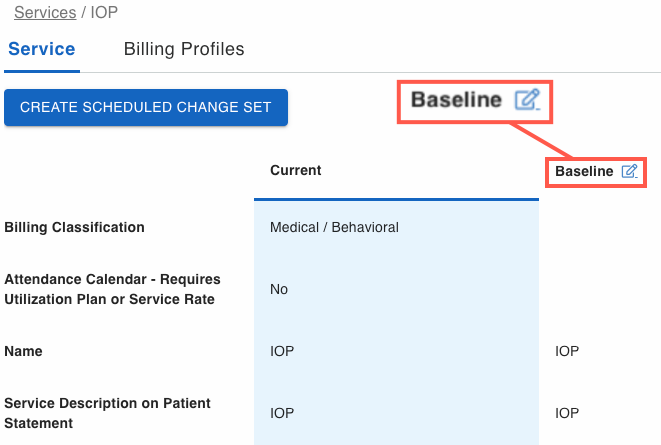This screenshot has height=445, width=661.
Task: Select the Service Description on Patient Statement label
Action: pyautogui.click(x=108, y=413)
